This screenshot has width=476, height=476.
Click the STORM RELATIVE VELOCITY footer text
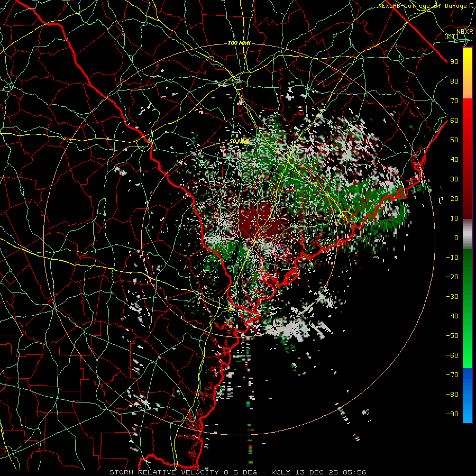click(164, 472)
